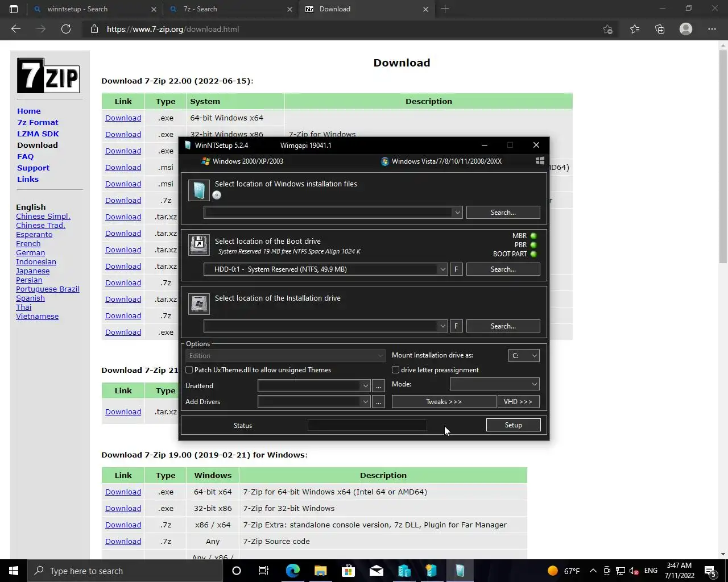This screenshot has width=728, height=582.
Task: Click the Windows logo icon in WinNTSetup's tab bar
Action: [540, 161]
